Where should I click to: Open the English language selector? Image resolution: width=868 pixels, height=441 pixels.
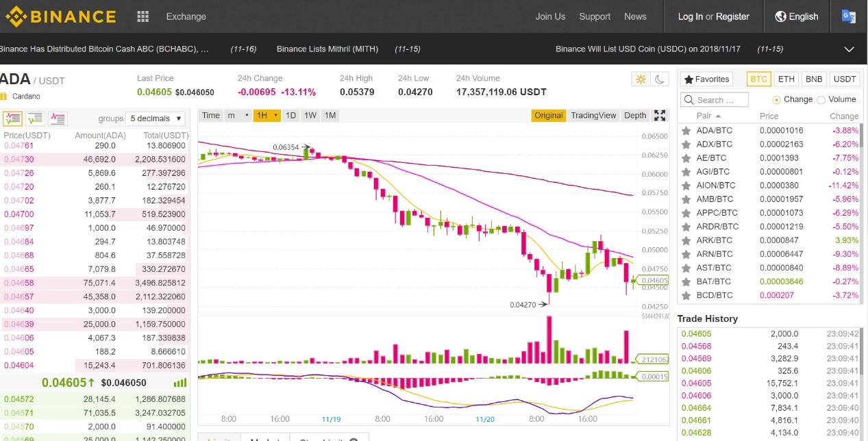point(797,16)
